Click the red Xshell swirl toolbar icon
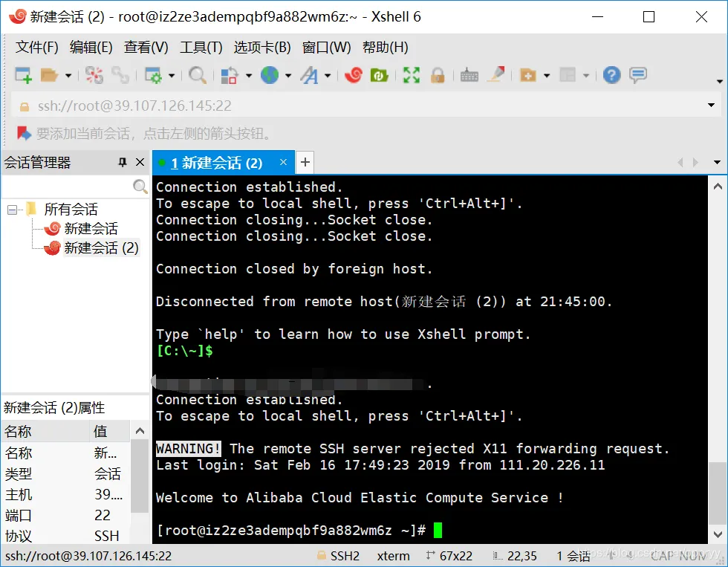Viewport: 728px width, 567px height. click(354, 75)
